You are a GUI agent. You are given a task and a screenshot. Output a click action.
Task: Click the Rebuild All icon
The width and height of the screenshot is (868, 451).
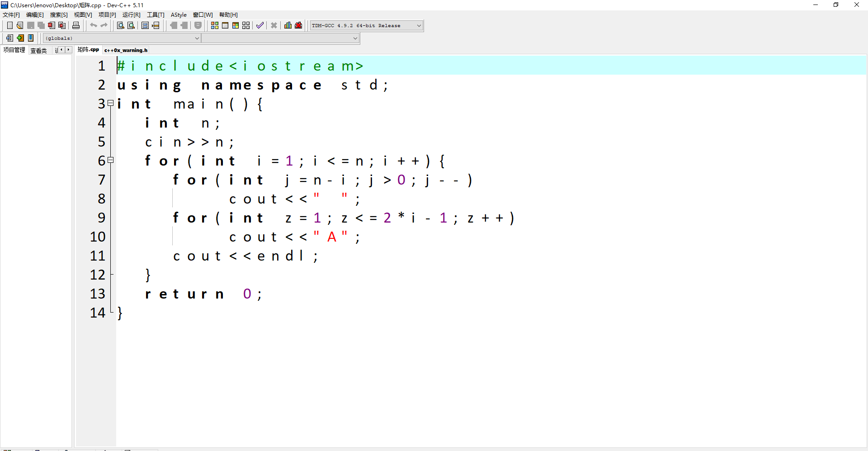coord(246,25)
